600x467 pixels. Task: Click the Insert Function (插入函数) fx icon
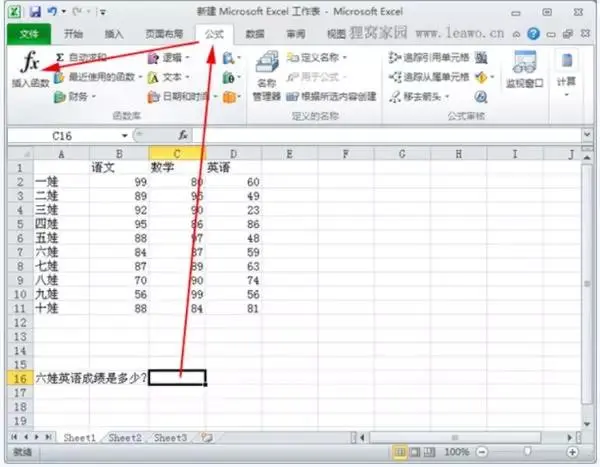pos(30,62)
